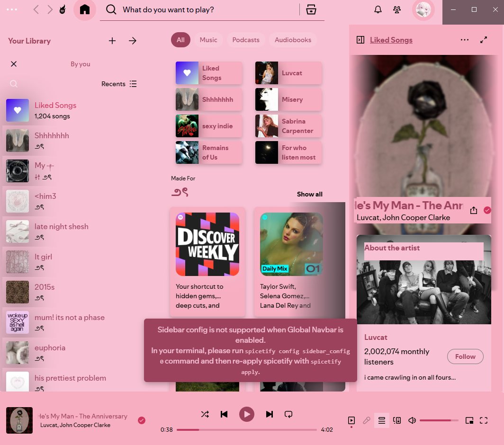Remove current track from Liked Songs checkmark
This screenshot has height=445, width=504.
point(142,420)
